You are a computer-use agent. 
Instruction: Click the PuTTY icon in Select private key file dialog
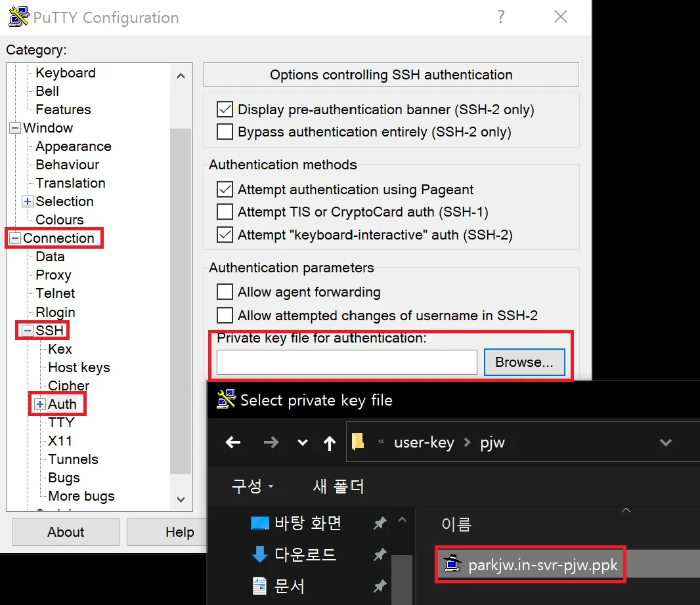coord(226,400)
